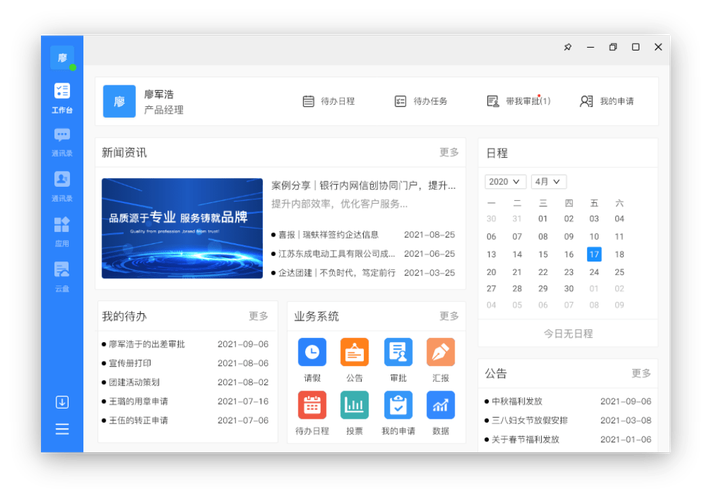The width and height of the screenshot is (712, 500).
Task: Click the 廖 profile avatar in header card
Action: point(119,101)
